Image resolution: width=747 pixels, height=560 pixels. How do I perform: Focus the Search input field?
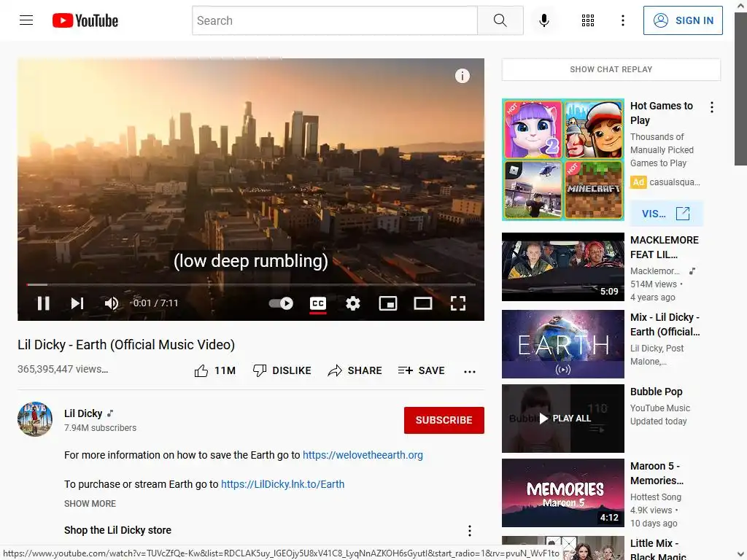click(335, 20)
